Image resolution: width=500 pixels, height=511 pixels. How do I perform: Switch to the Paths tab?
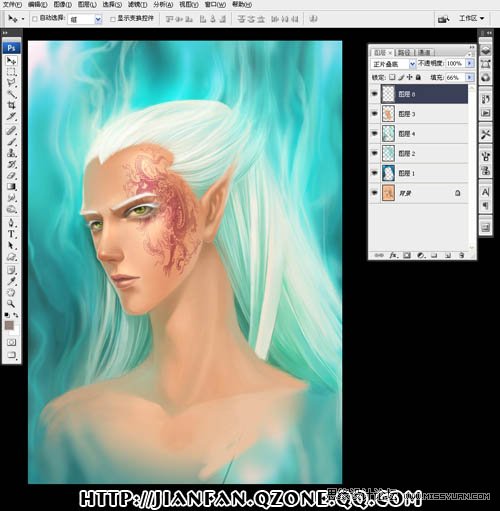click(x=404, y=52)
